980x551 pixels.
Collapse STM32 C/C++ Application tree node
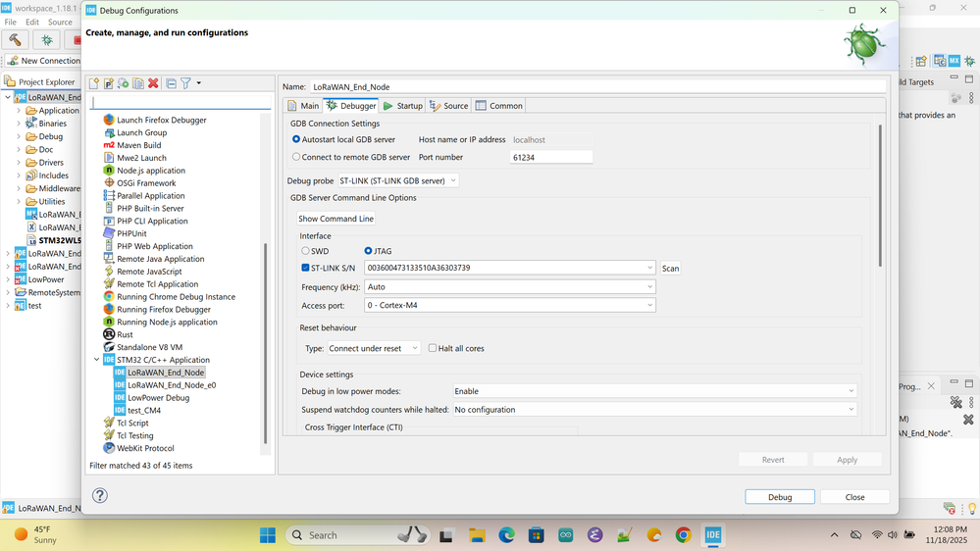[x=96, y=360]
